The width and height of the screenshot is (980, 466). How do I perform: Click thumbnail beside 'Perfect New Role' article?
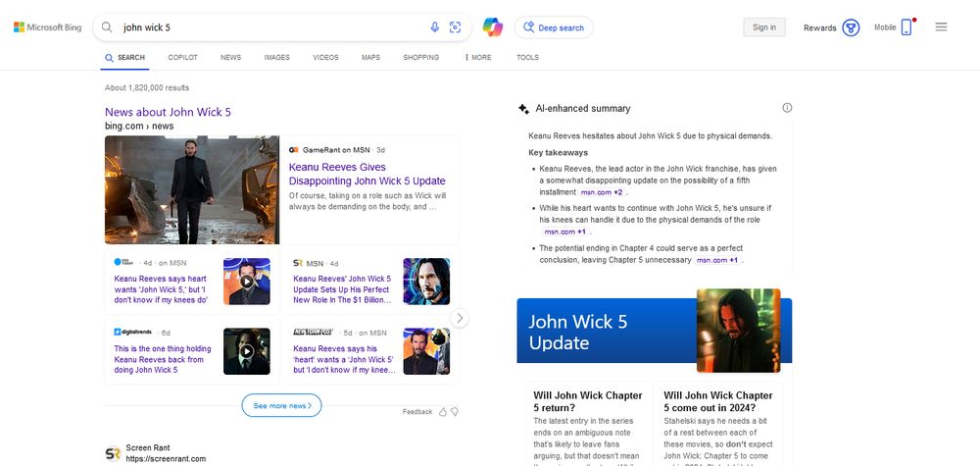click(x=426, y=282)
